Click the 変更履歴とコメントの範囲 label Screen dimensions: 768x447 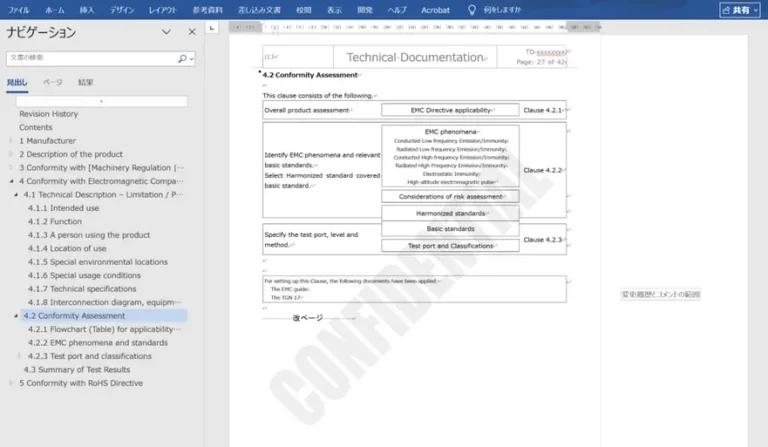coord(660,294)
